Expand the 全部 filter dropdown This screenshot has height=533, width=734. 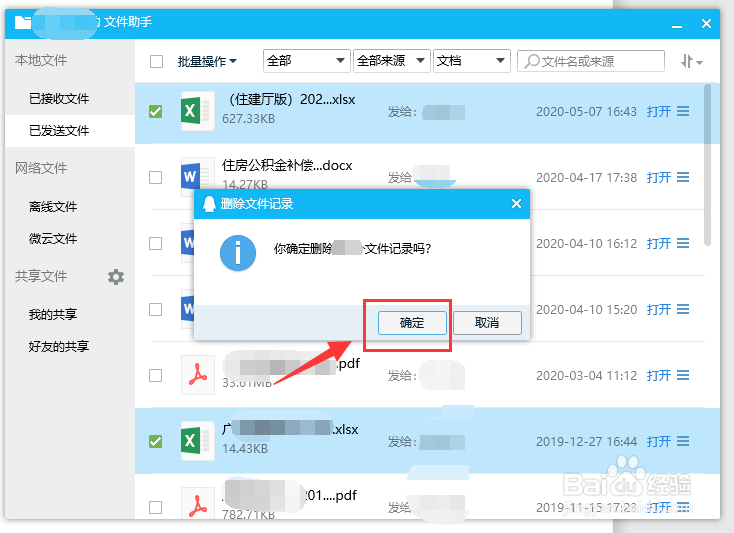click(307, 61)
